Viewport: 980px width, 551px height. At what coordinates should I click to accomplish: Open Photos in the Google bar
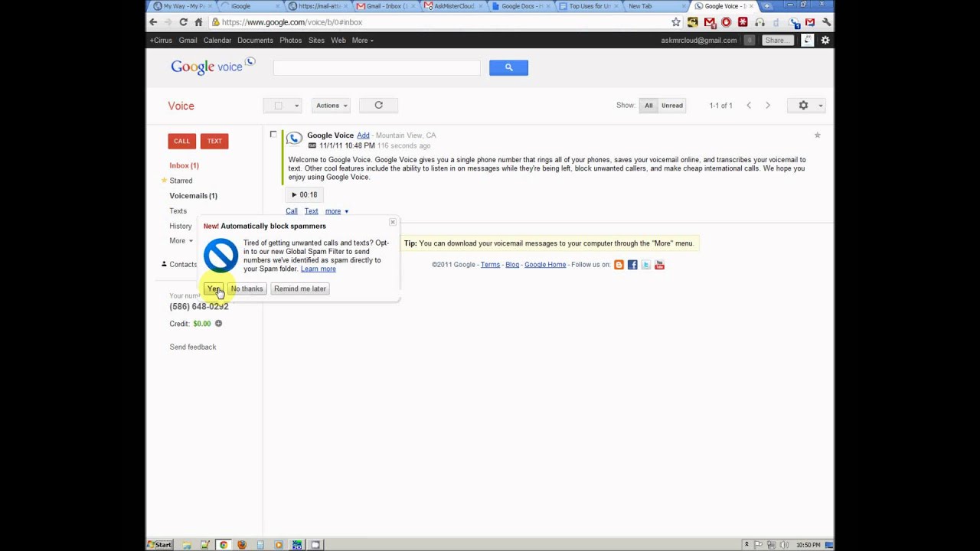[x=290, y=41]
